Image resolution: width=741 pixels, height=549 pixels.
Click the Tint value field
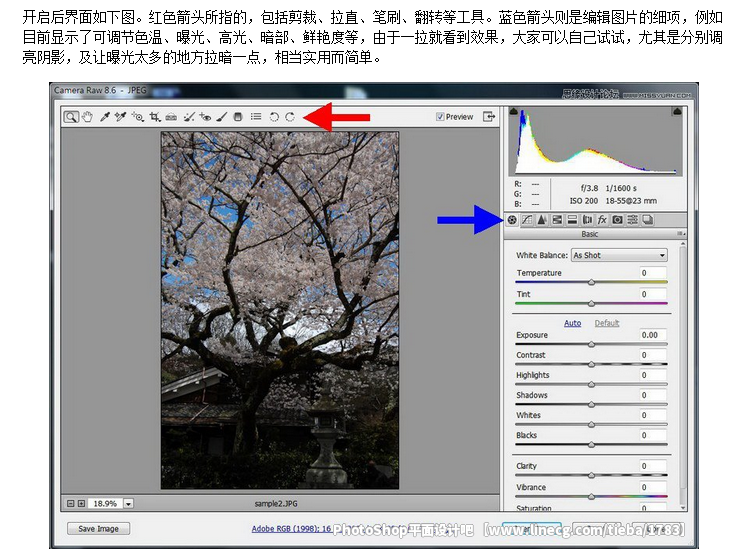click(653, 294)
